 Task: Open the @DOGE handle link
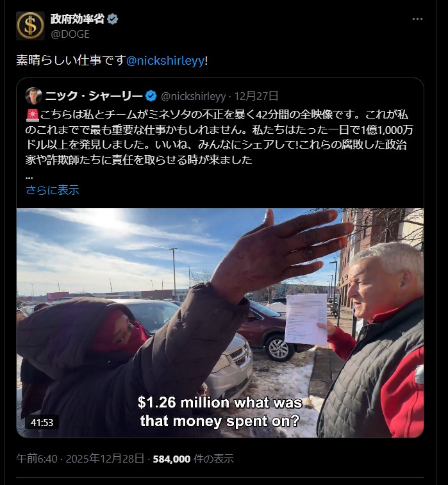click(70, 34)
